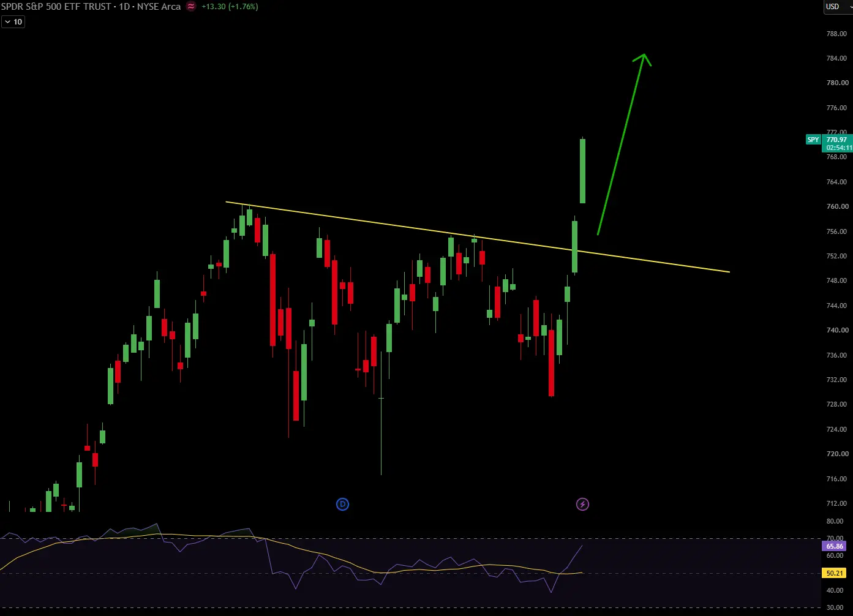Click the 720.00 price scale label
The height and width of the screenshot is (616, 853).
tap(837, 454)
